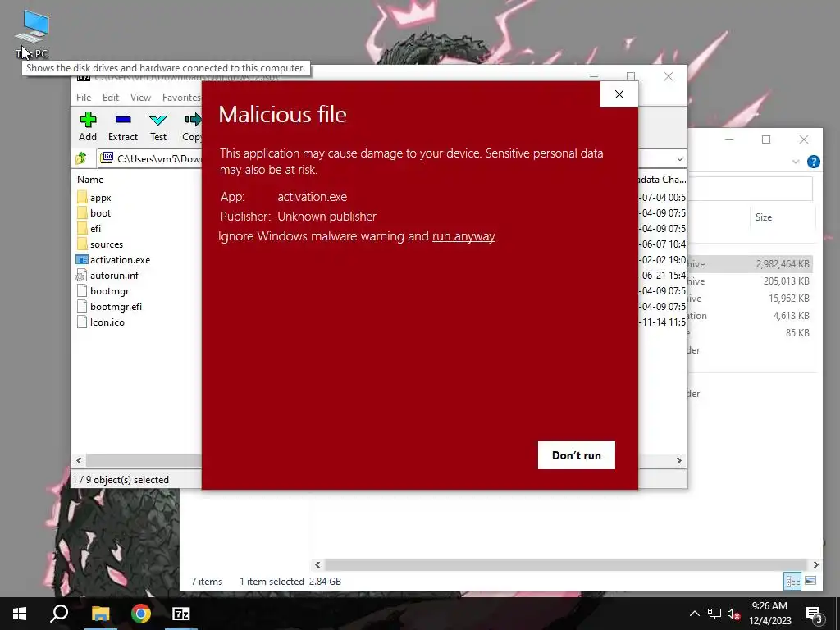Click the bootmgr.efi file icon

[x=81, y=307]
